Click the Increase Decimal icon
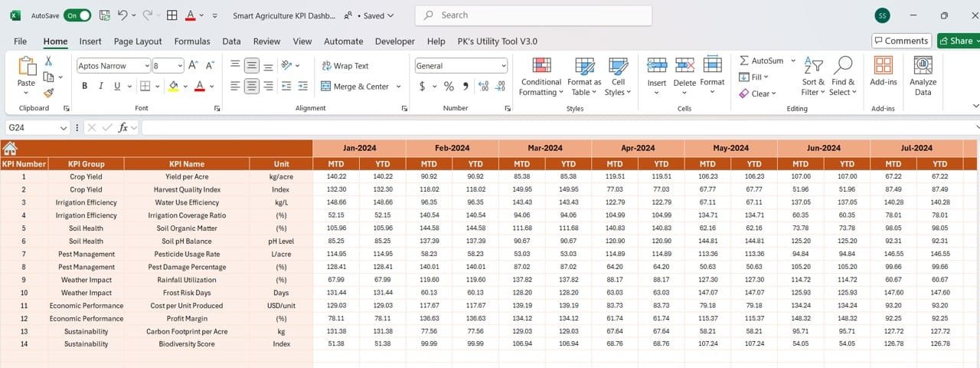 [x=485, y=87]
